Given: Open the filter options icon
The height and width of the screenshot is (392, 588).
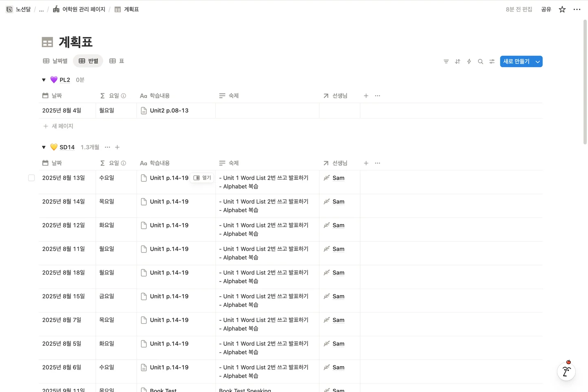Looking at the screenshot, I should click(x=446, y=61).
